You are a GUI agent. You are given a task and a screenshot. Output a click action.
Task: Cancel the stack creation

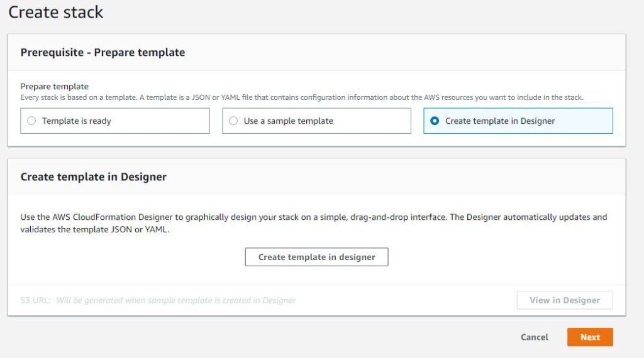(x=534, y=337)
